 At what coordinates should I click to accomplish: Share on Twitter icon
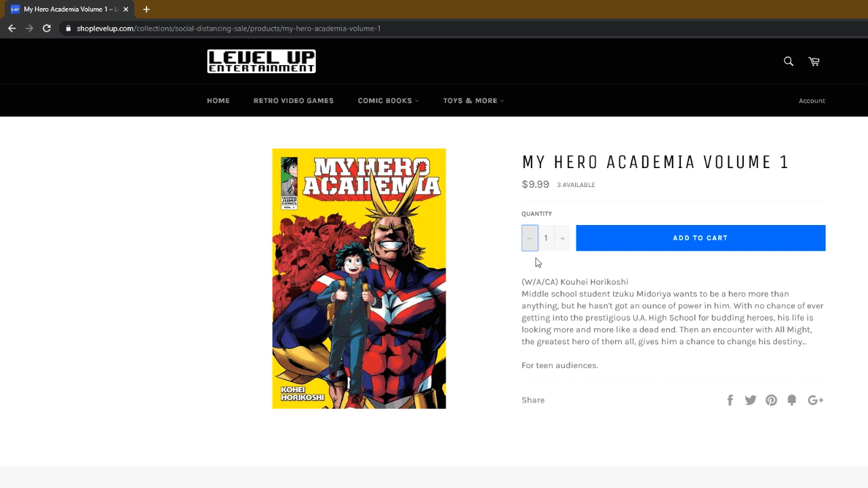point(751,400)
